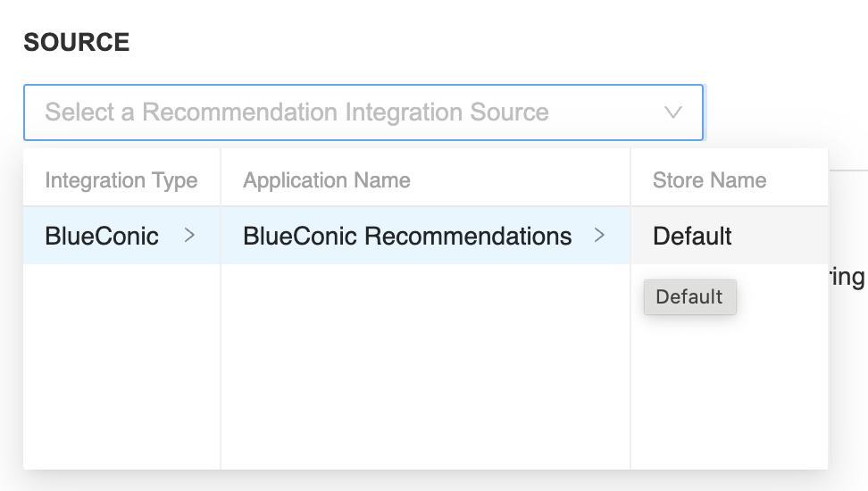868x491 pixels.
Task: Click the dropdown arrow in the Source field
Action: 672,112
